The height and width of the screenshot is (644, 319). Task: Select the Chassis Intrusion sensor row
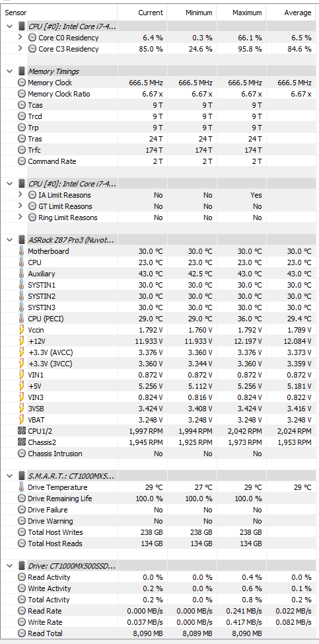pos(160,454)
